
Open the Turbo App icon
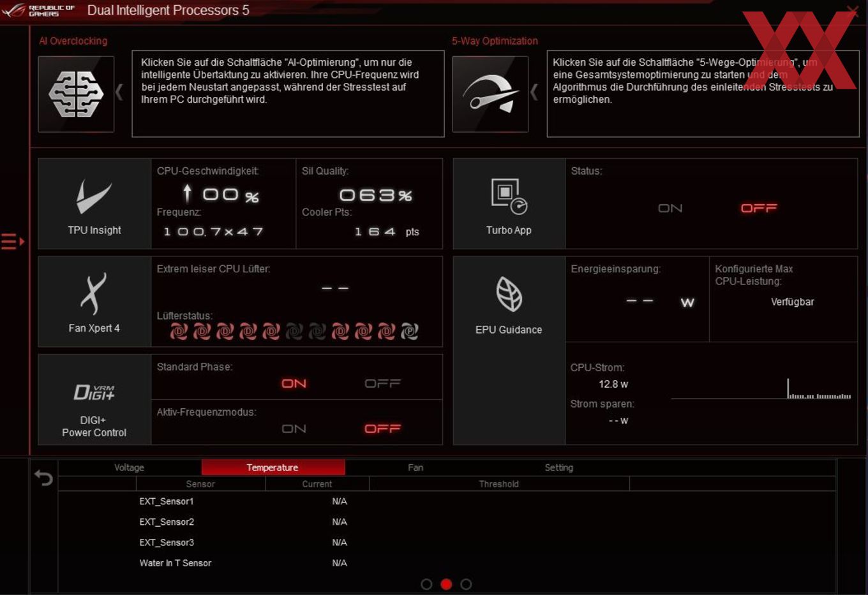click(x=509, y=196)
